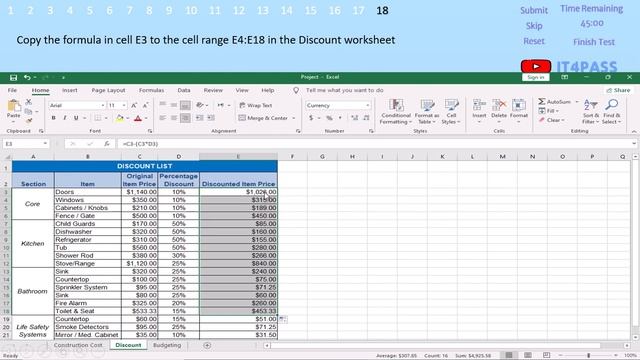Image resolution: width=640 pixels, height=360 pixels.
Task: Apply the Fill Color bucket
Action: [x=120, y=118]
